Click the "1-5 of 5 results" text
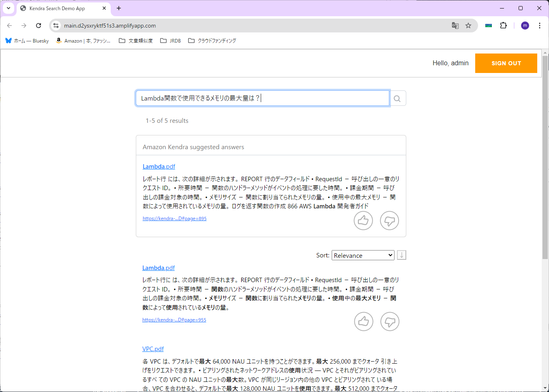549x392 pixels. [x=167, y=121]
